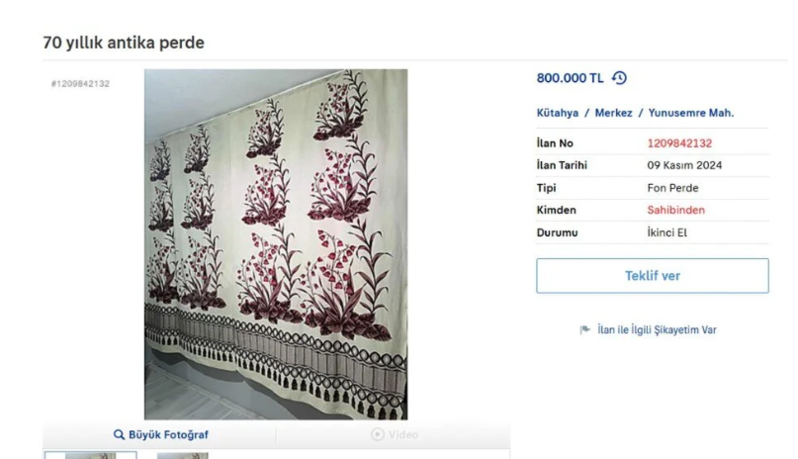
Task: Open the price history clock icon
Action: tap(619, 78)
